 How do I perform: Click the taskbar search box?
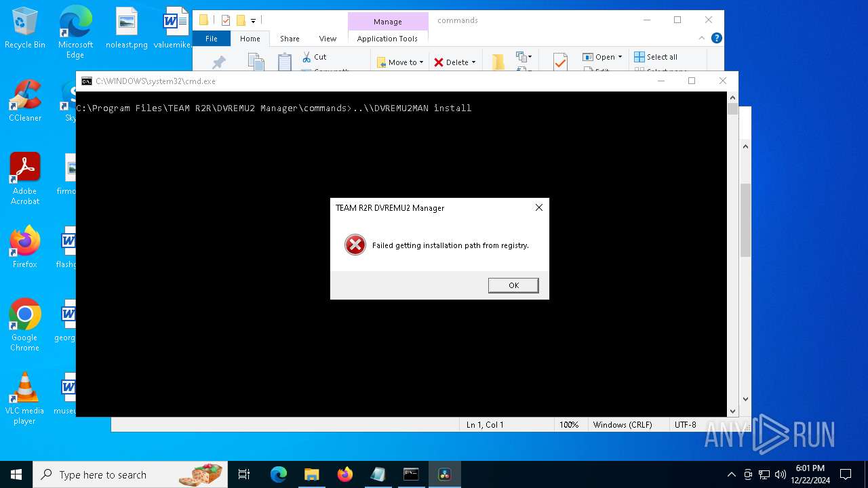130,474
